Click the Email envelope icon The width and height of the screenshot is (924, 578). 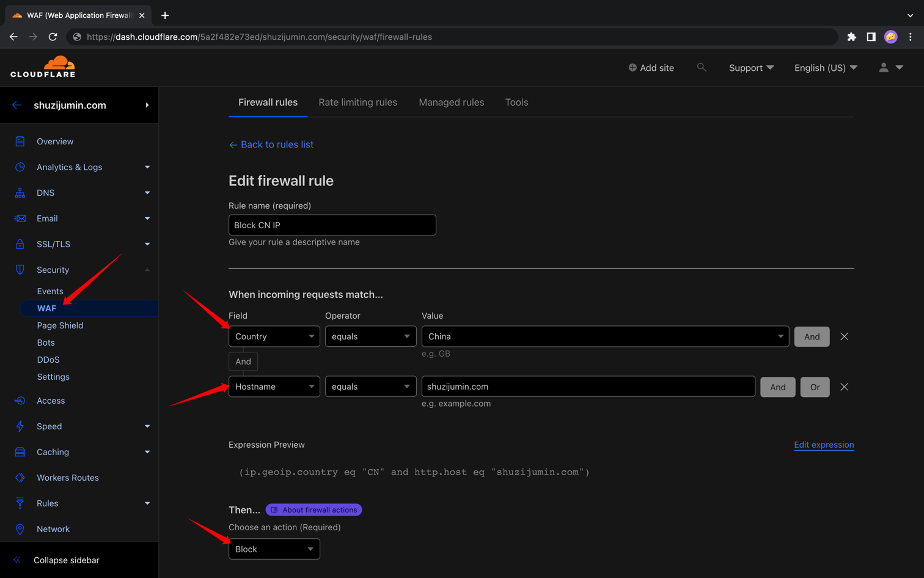point(20,218)
